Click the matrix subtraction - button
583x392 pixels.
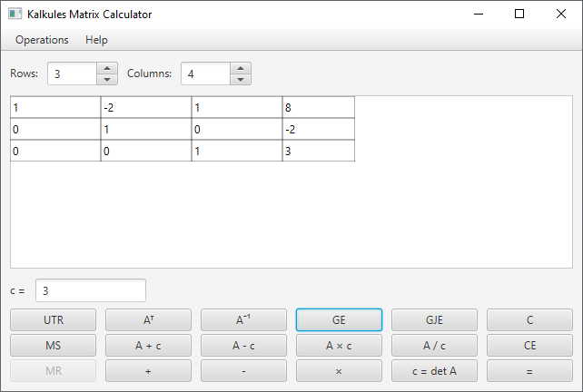click(x=243, y=371)
